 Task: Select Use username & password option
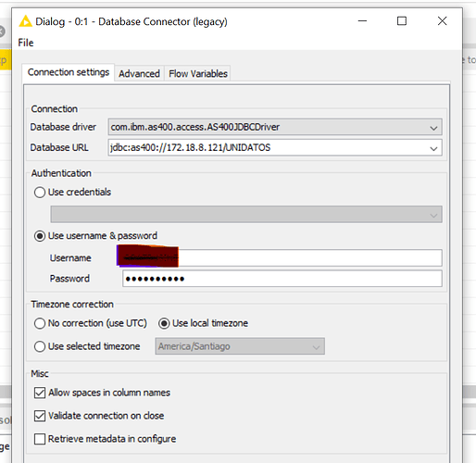point(40,236)
